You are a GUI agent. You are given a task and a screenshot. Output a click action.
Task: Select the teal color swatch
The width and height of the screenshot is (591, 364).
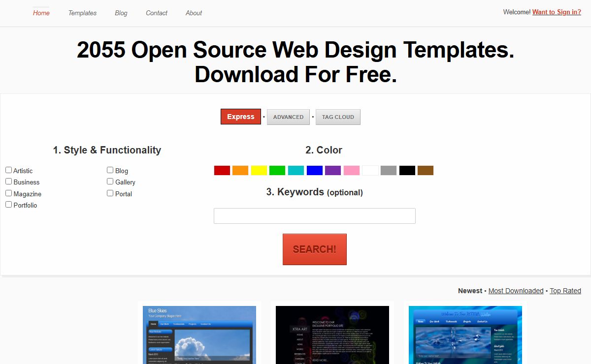point(296,170)
